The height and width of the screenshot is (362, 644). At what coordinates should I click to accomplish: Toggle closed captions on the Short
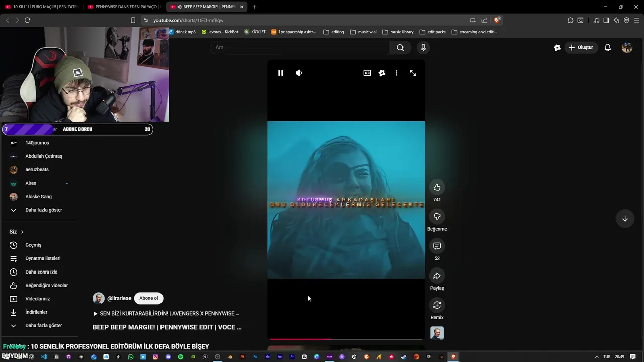(367, 73)
